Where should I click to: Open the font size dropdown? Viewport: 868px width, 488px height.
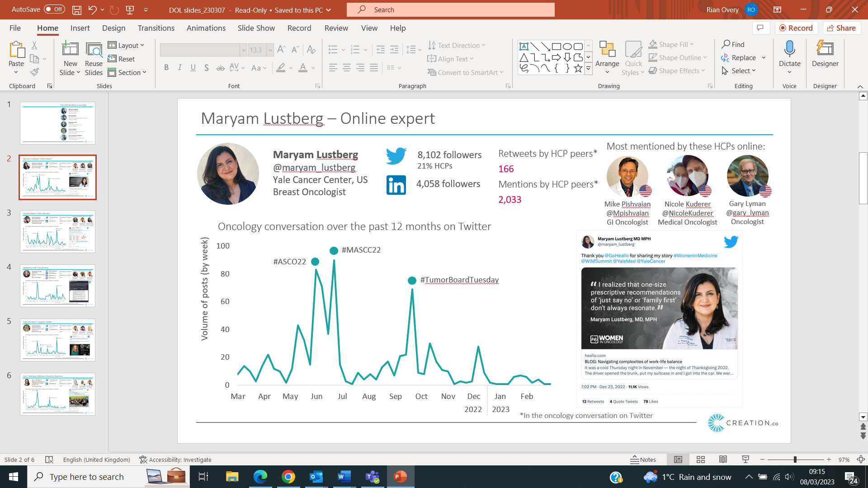click(x=270, y=50)
